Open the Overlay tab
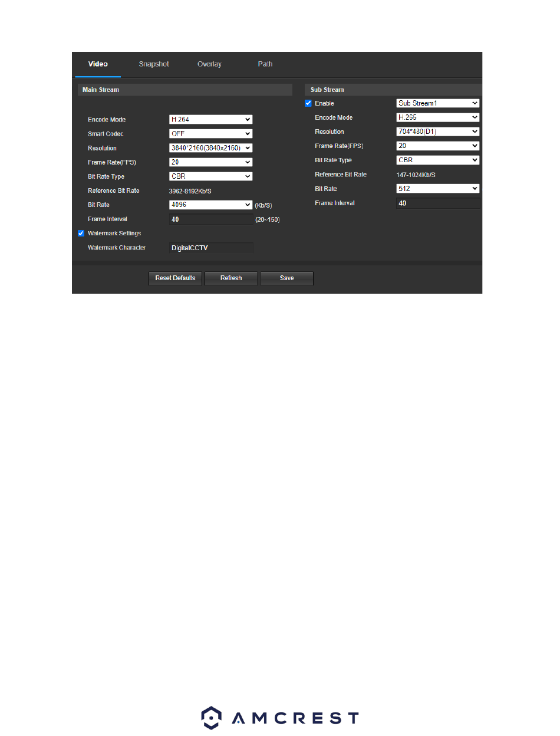 click(x=209, y=64)
